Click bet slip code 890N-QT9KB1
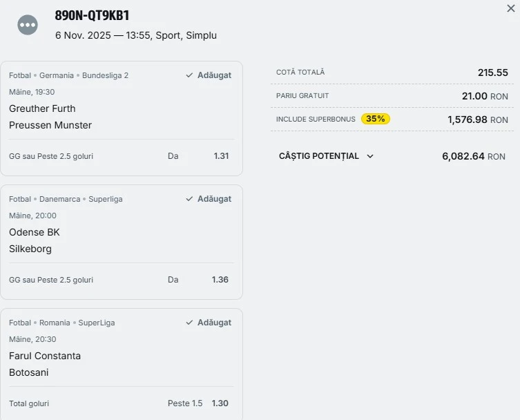 [x=92, y=15]
